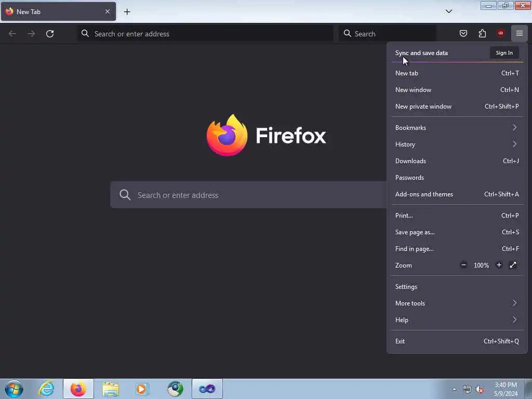Expand the More tools submenu

(457, 303)
